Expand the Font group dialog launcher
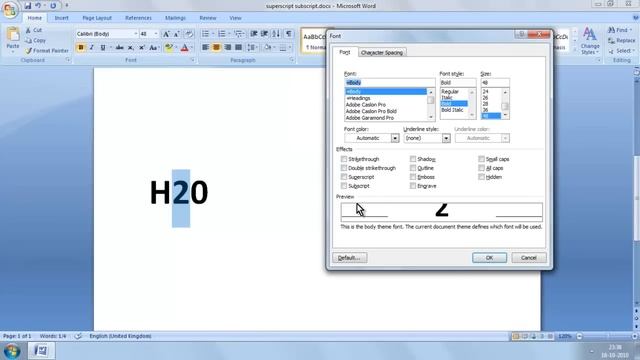The width and height of the screenshot is (640, 360). pyautogui.click(x=193, y=60)
